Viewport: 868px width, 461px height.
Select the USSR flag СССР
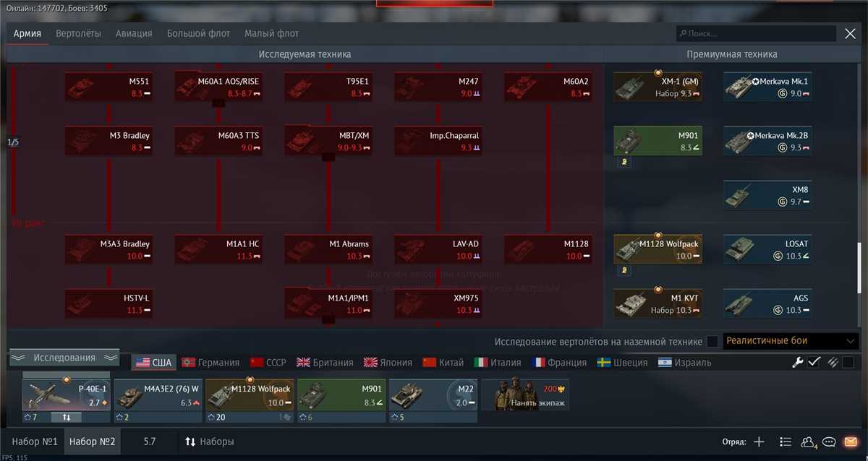click(x=268, y=363)
